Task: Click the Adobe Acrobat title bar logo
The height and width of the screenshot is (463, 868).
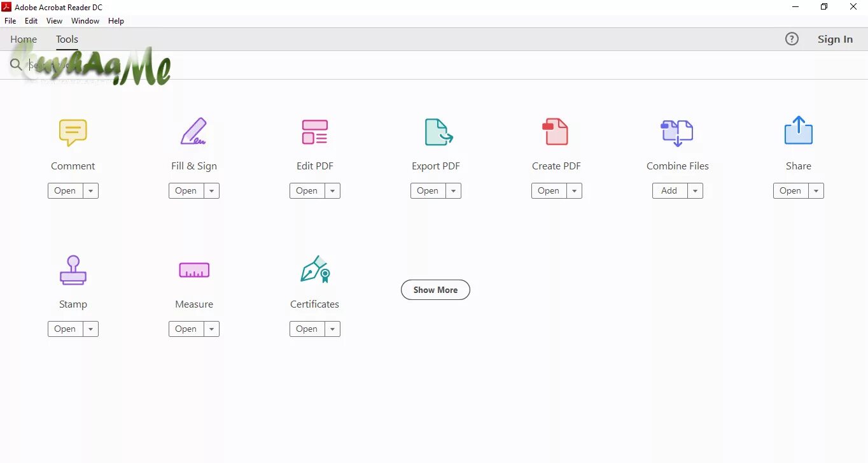Action: click(x=7, y=7)
